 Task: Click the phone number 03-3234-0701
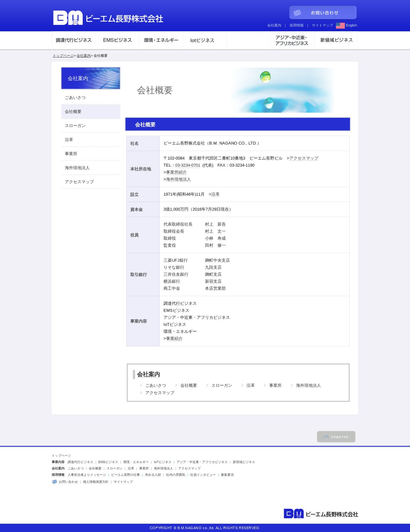(x=188, y=165)
